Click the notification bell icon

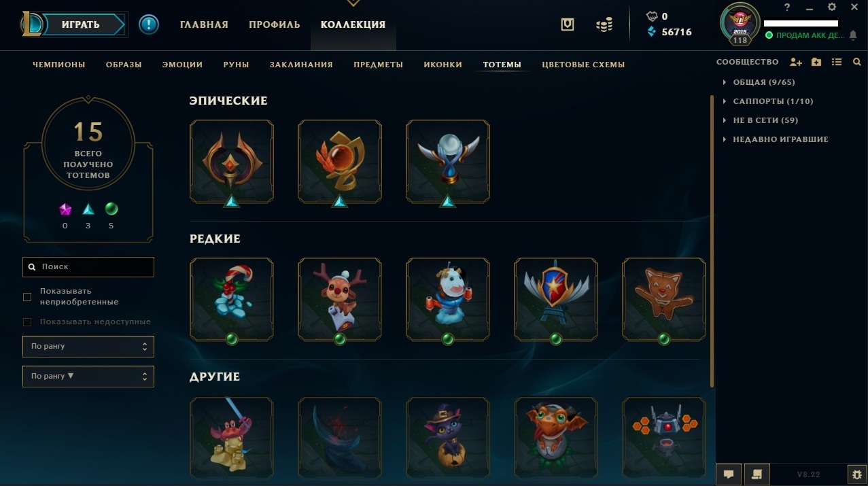[853, 35]
